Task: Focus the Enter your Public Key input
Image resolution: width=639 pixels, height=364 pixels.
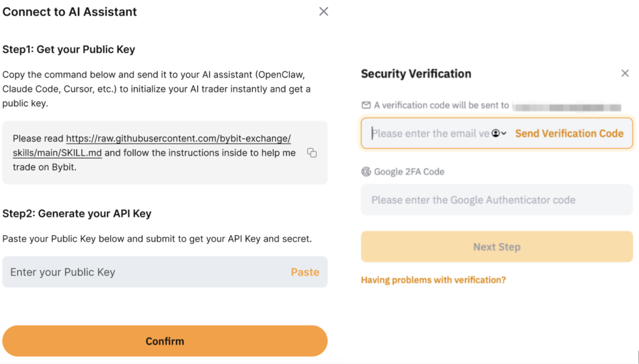Action: click(x=146, y=272)
